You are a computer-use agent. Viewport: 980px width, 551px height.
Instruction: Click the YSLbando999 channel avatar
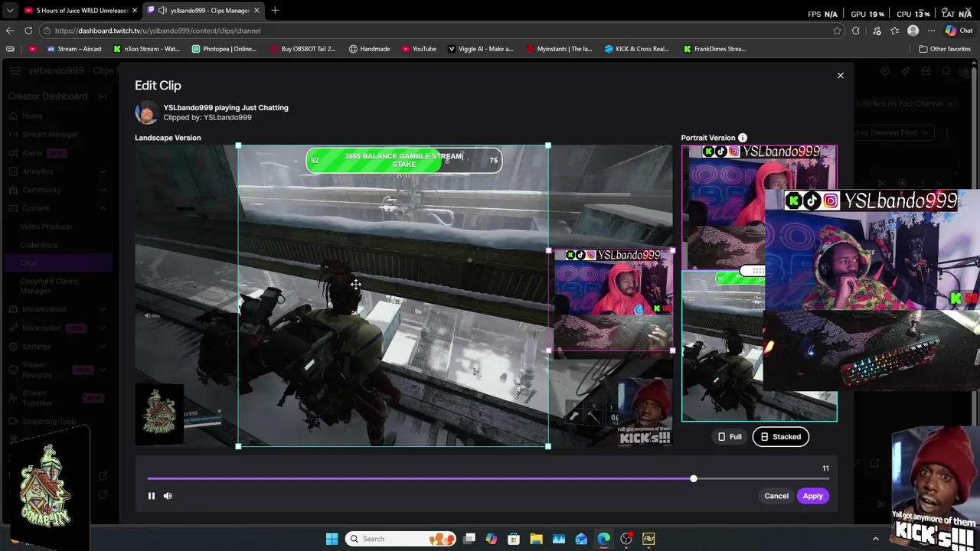146,112
